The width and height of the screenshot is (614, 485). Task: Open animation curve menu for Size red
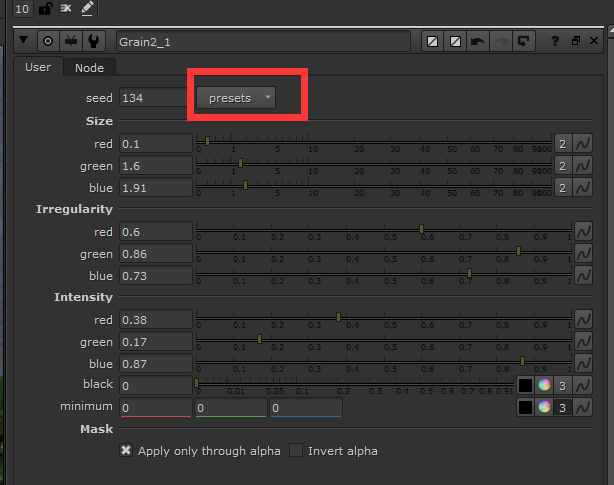(583, 144)
